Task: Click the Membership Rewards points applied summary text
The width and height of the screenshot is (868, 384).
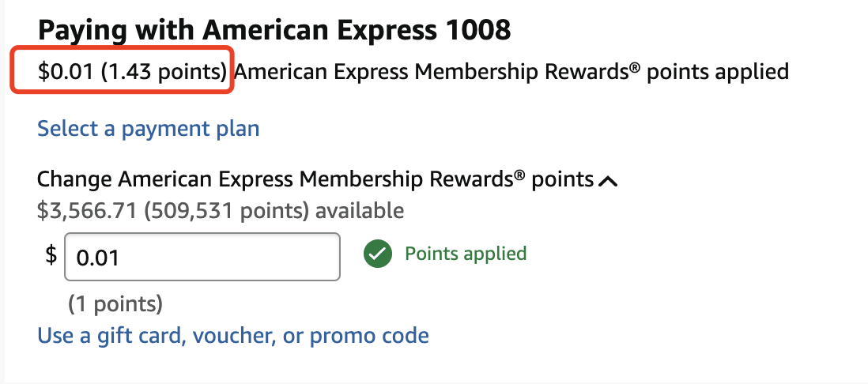Action: (511, 72)
